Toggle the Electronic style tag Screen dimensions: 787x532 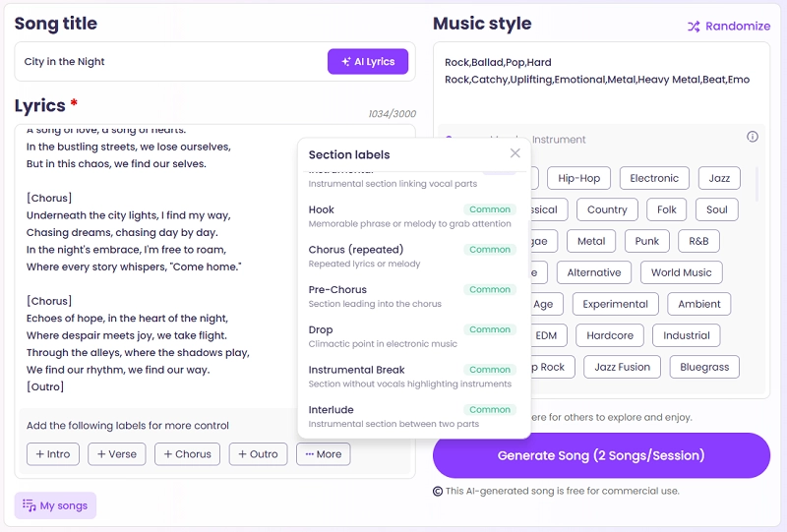[654, 178]
